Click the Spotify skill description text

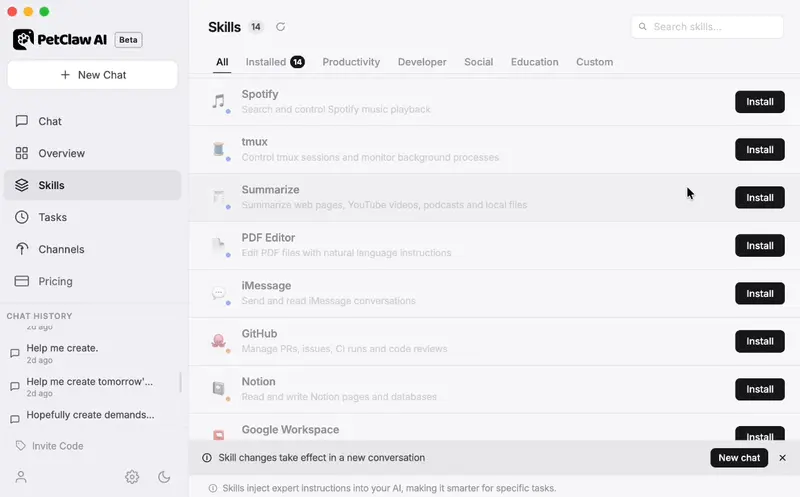point(336,109)
